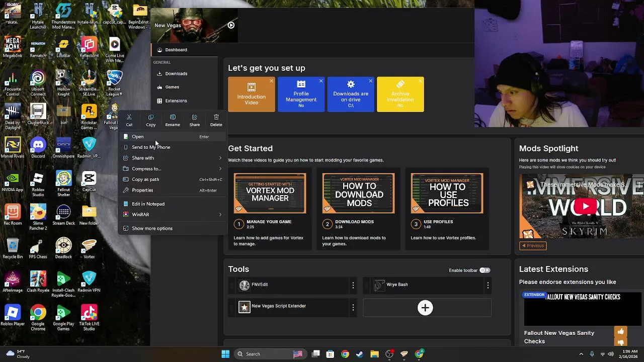644x362 pixels.
Task: Open Introduction Video setup card
Action: coord(252,94)
